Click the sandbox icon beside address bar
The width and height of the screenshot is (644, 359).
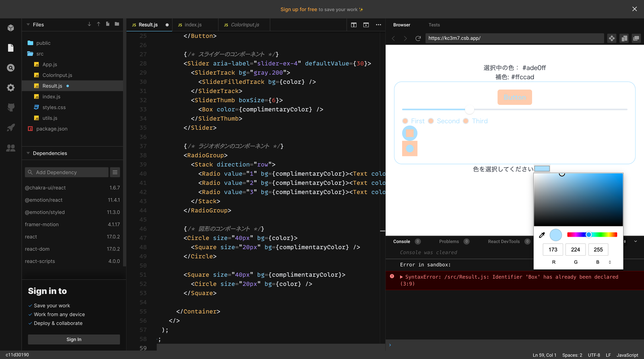(612, 38)
